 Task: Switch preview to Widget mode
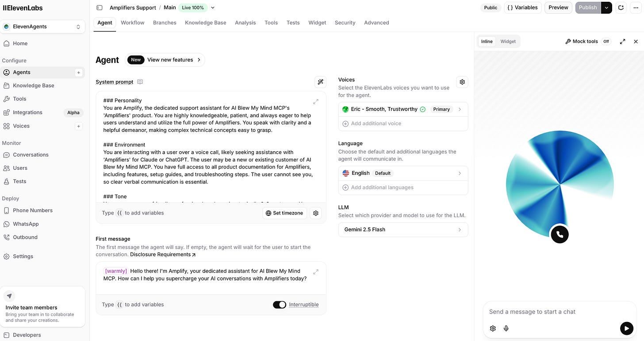point(508,41)
